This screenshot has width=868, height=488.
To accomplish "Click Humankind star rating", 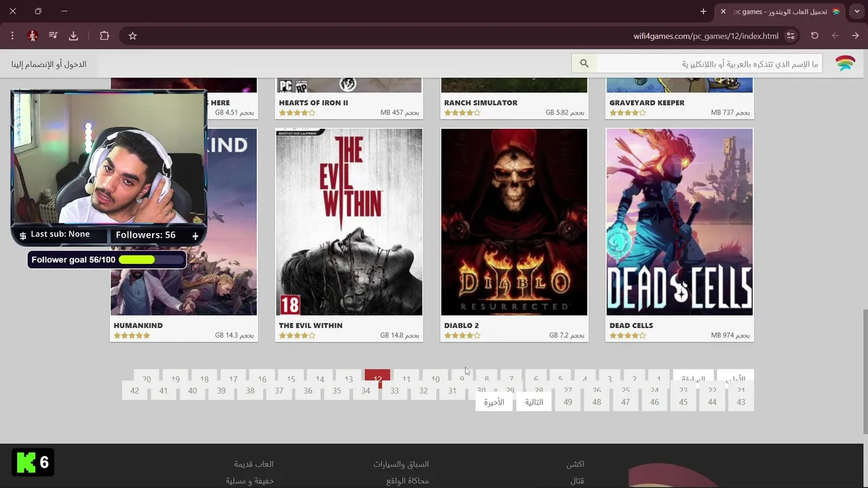I will point(132,335).
